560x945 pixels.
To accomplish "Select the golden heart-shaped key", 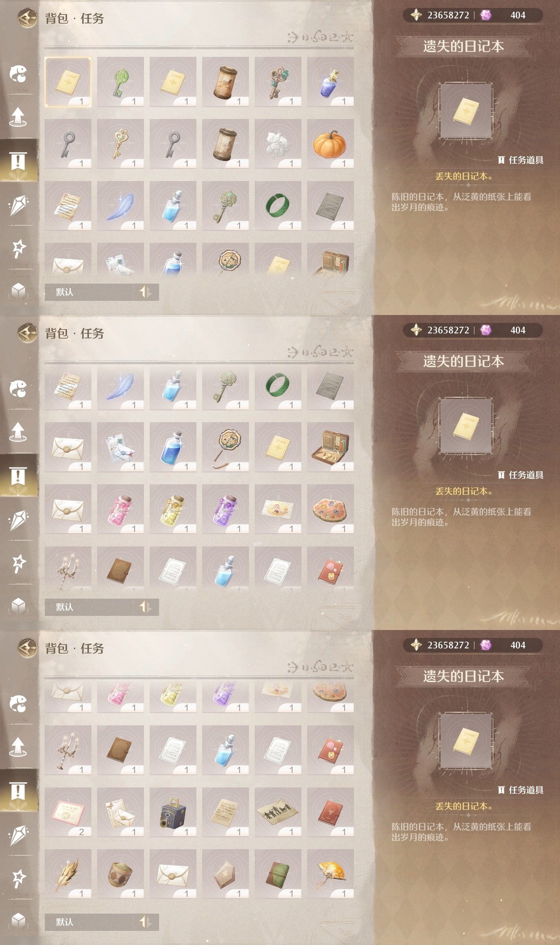I will coord(120,143).
